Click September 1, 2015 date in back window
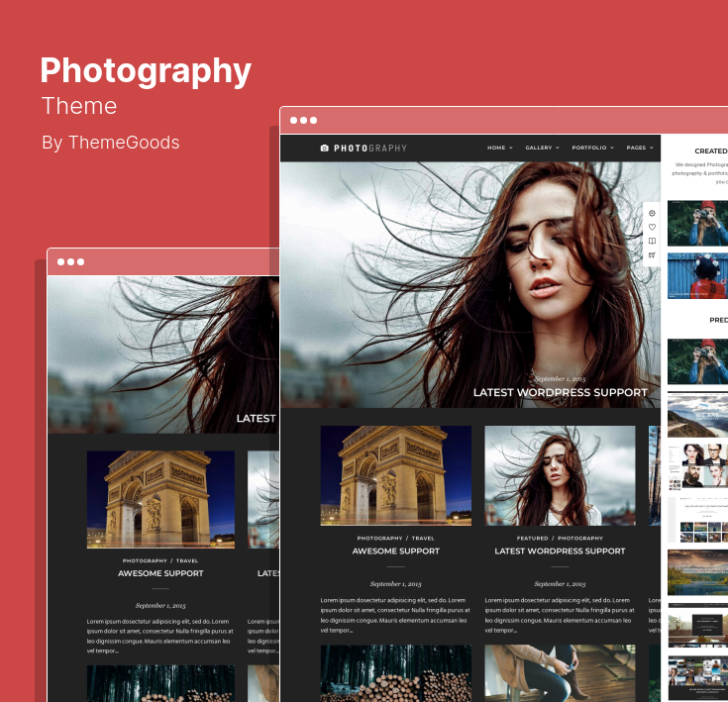This screenshot has height=702, width=728. [160, 606]
